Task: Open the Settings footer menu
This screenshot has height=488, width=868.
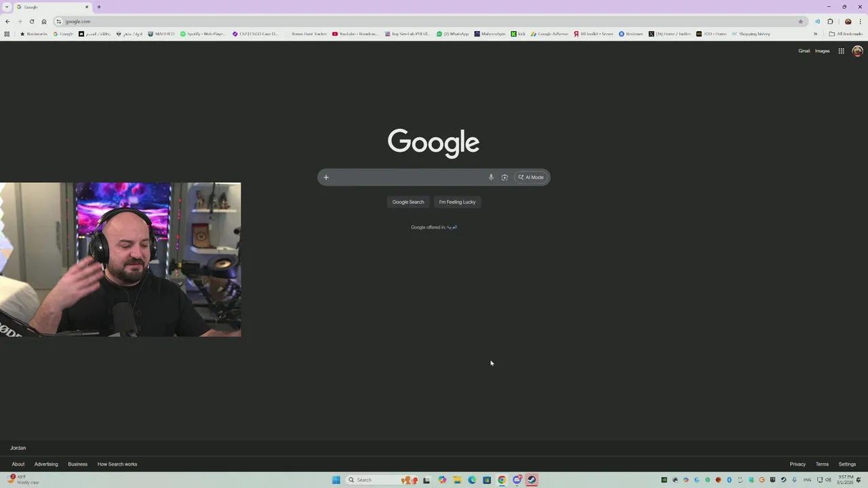Action: pyautogui.click(x=847, y=464)
